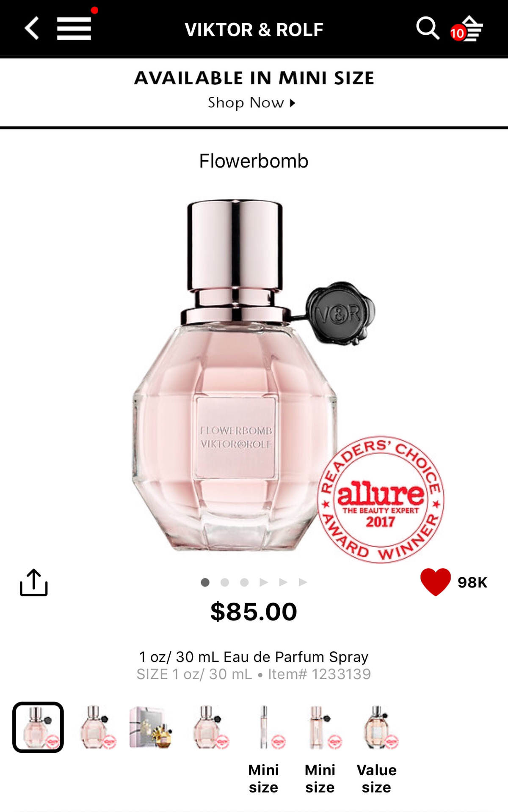The width and height of the screenshot is (508, 812).
Task: Tap the back arrow icon
Action: pyautogui.click(x=32, y=28)
